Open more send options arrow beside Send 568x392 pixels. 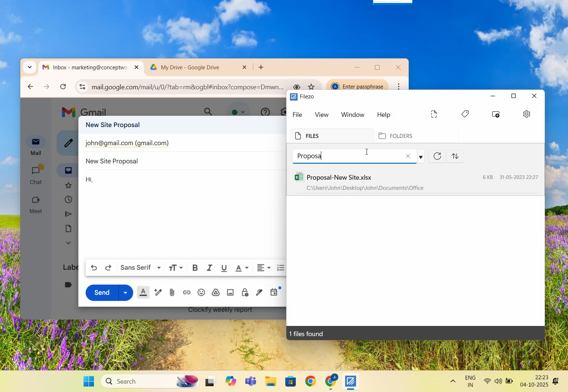pos(126,293)
